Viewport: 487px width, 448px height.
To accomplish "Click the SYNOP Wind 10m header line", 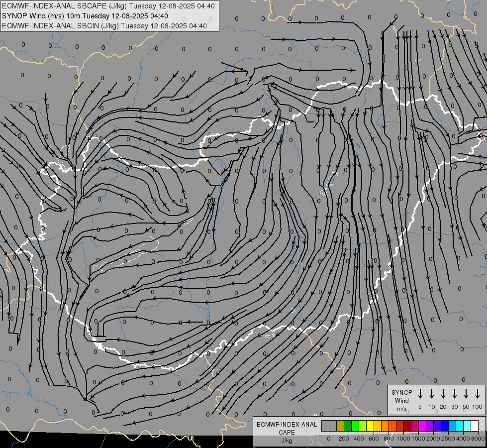I will coord(85,16).
